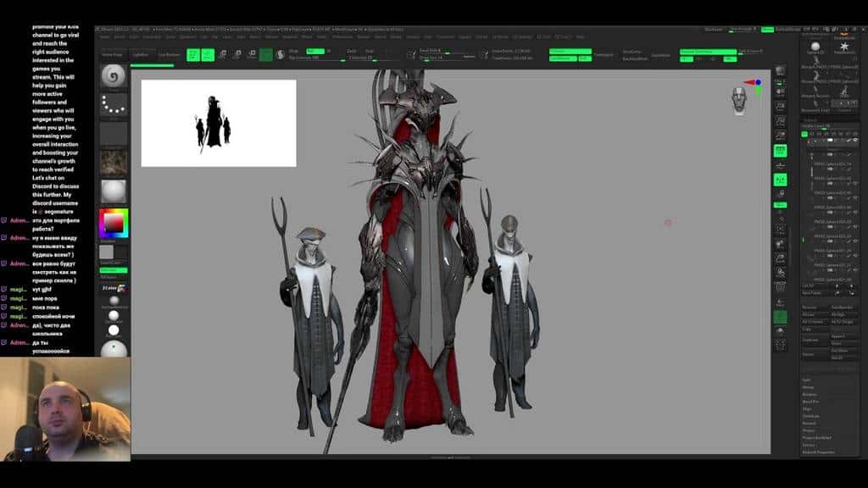Toggle the green Rgb channel button

coord(315,51)
